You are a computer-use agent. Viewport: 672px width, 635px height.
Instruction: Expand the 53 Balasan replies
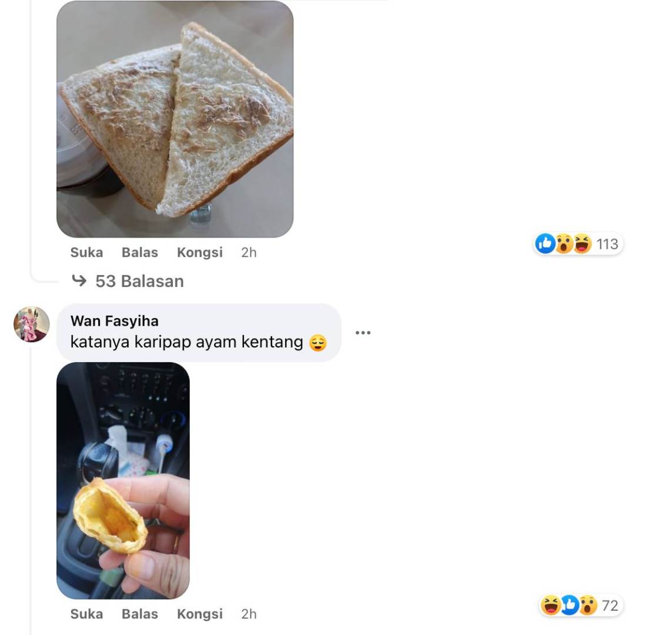point(139,281)
